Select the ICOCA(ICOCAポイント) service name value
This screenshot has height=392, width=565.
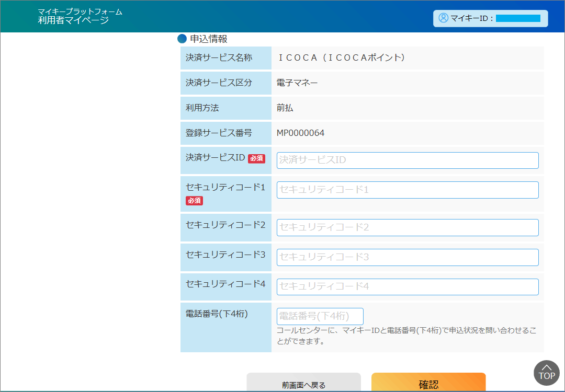tap(341, 57)
